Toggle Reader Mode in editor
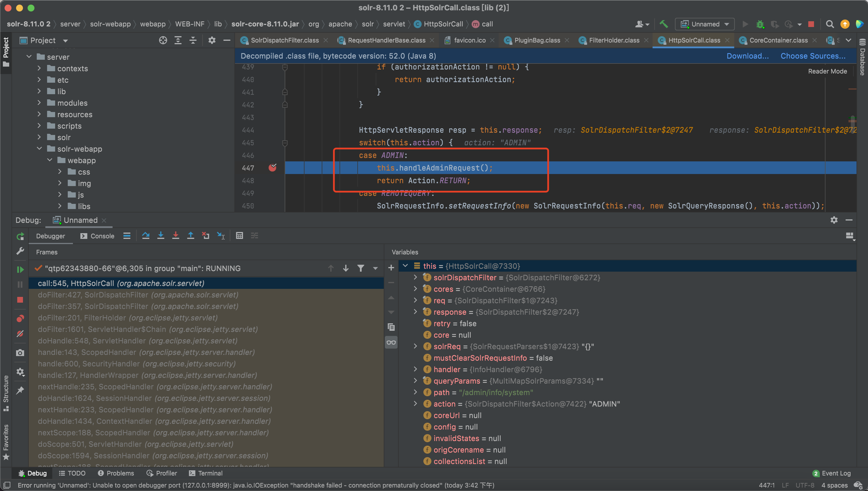 [828, 71]
